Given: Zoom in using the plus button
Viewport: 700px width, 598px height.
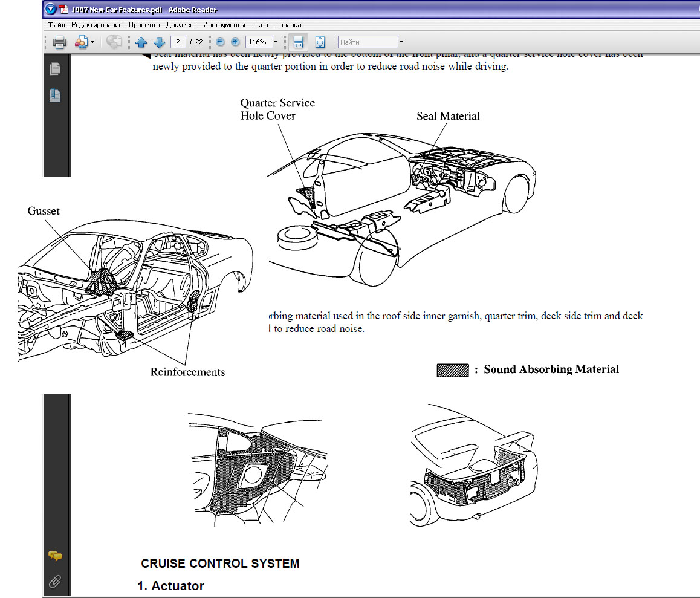Looking at the screenshot, I should pos(235,42).
